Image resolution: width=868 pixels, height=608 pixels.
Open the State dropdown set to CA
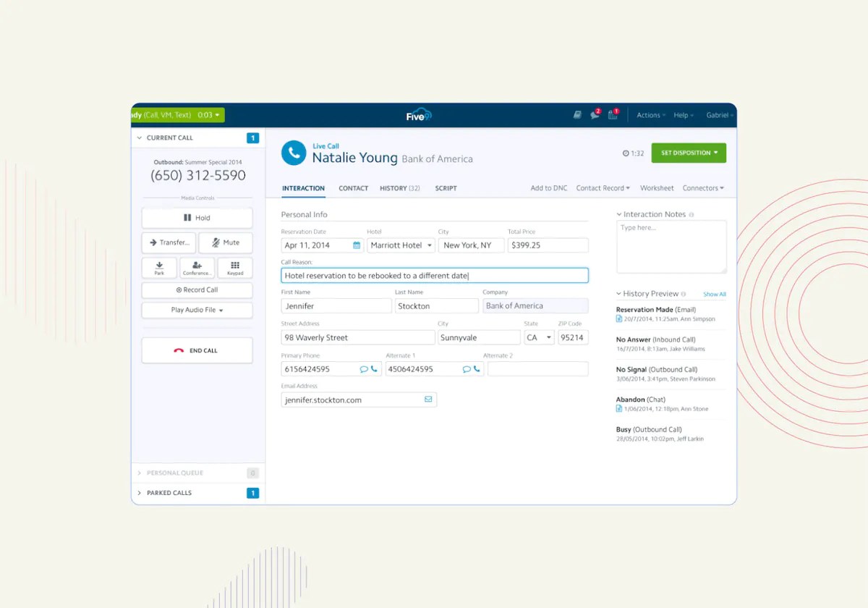click(539, 337)
